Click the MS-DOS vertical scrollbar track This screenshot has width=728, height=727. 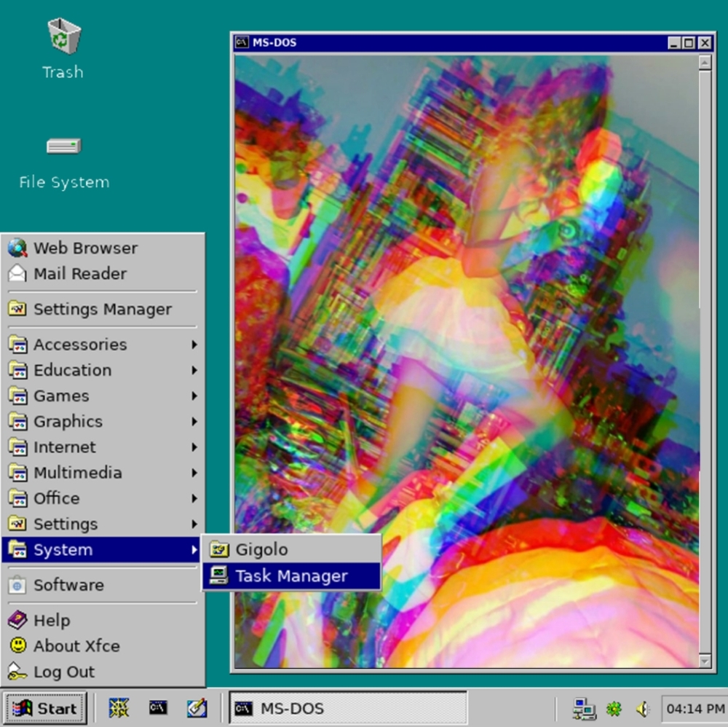(x=705, y=361)
